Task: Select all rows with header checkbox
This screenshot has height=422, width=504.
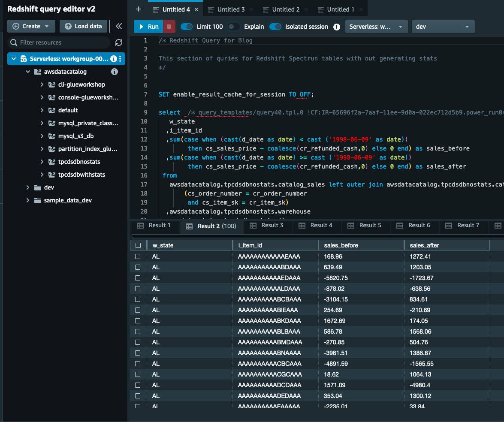Action: 138,245
